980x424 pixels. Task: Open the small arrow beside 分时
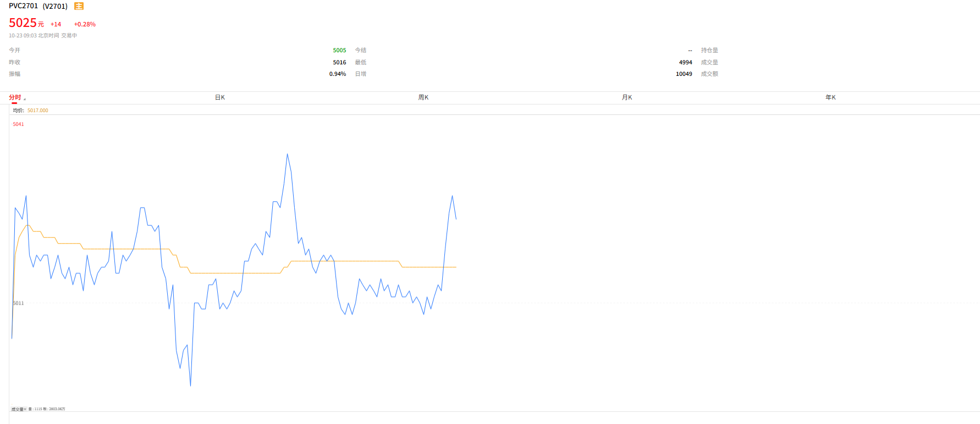pos(25,99)
